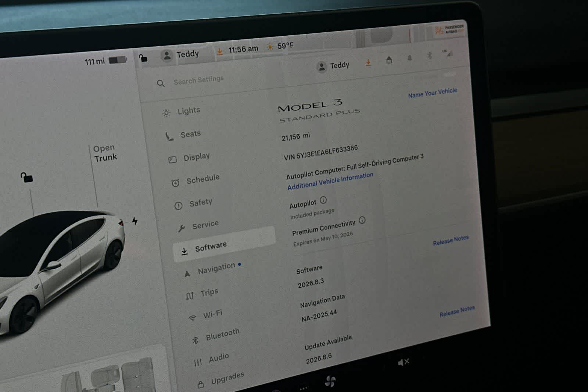Screen dimensions: 588x392
Task: Open Release Notes beside Software version
Action: [451, 240]
